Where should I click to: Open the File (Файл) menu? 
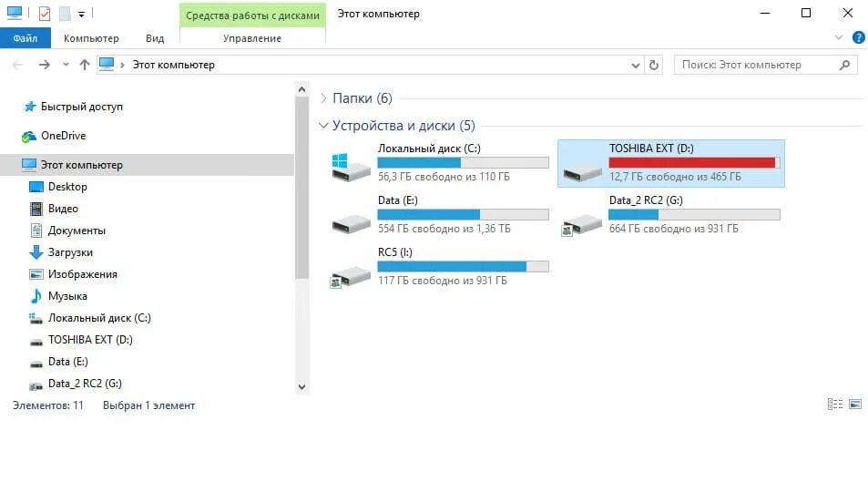[26, 38]
